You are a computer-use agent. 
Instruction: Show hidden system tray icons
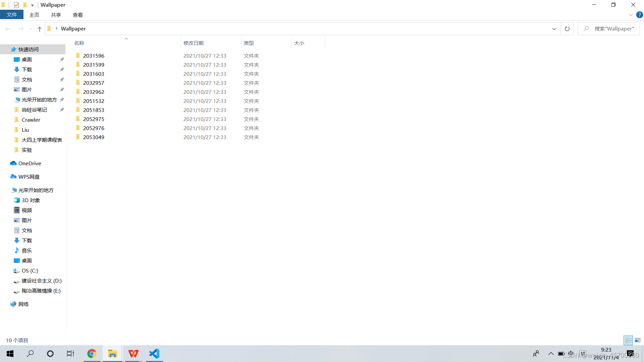click(551, 354)
